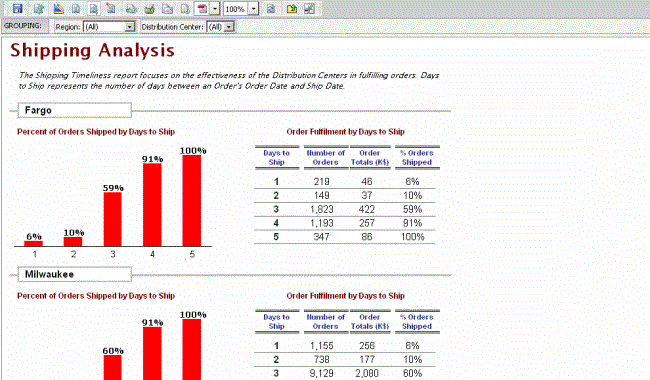Viewport: 650px width, 380px height.
Task: Click inside the 100% zoom field
Action: click(236, 9)
